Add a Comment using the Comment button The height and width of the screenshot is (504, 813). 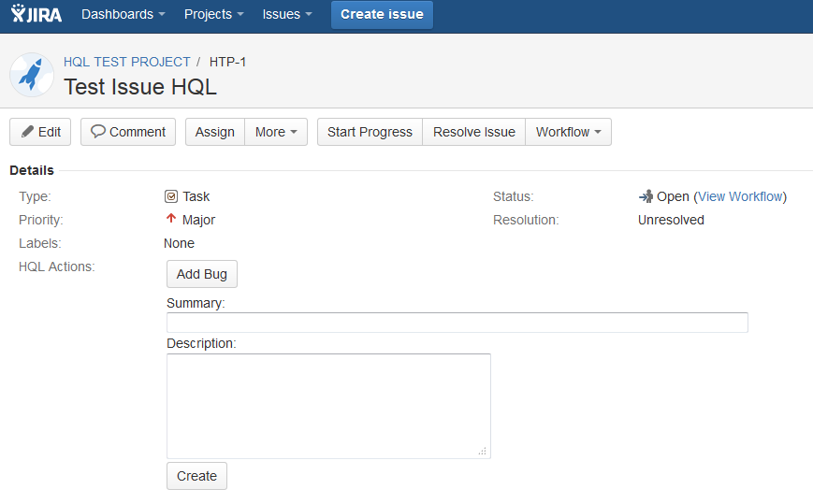point(128,132)
